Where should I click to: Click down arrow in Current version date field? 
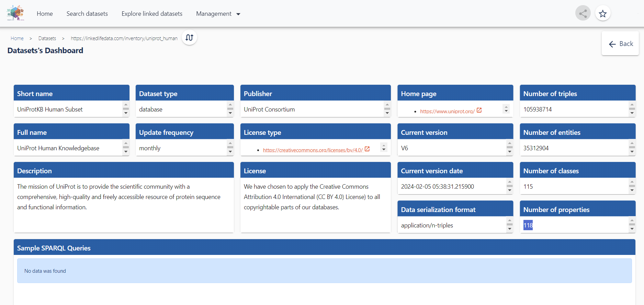pyautogui.click(x=510, y=190)
